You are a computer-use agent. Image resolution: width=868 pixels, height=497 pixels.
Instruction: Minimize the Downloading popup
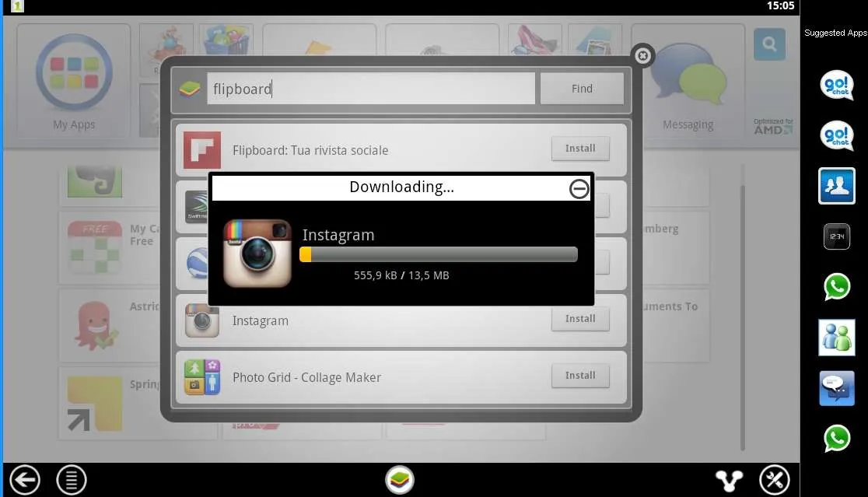[x=579, y=189]
